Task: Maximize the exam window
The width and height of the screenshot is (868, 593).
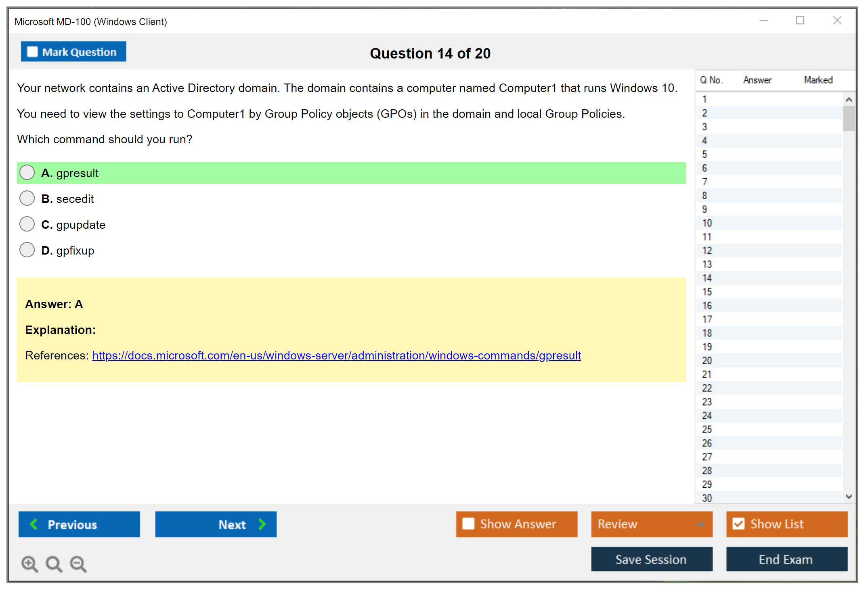Action: (x=800, y=21)
